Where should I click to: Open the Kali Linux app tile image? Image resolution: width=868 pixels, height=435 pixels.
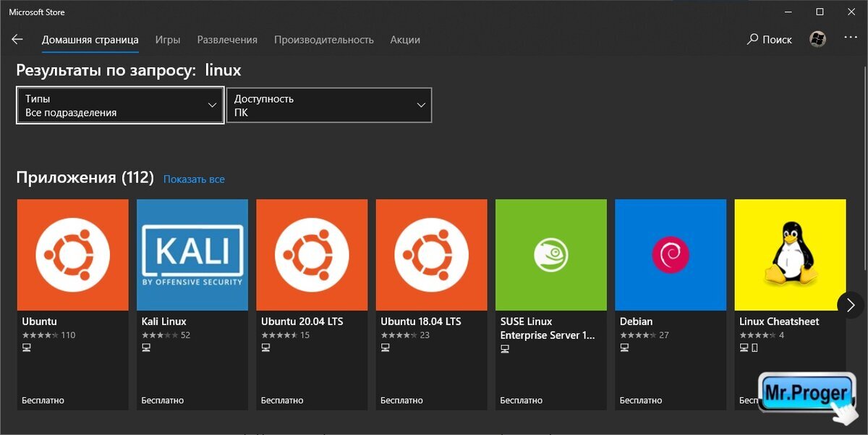192,255
